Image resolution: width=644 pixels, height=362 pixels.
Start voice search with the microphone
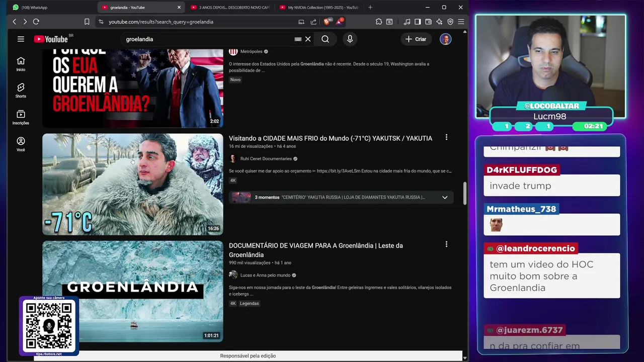pos(350,39)
